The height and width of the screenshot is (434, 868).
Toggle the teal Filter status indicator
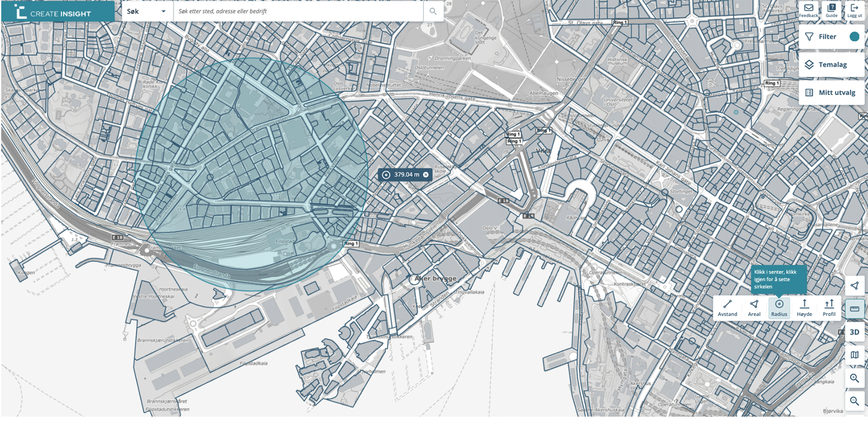(854, 36)
